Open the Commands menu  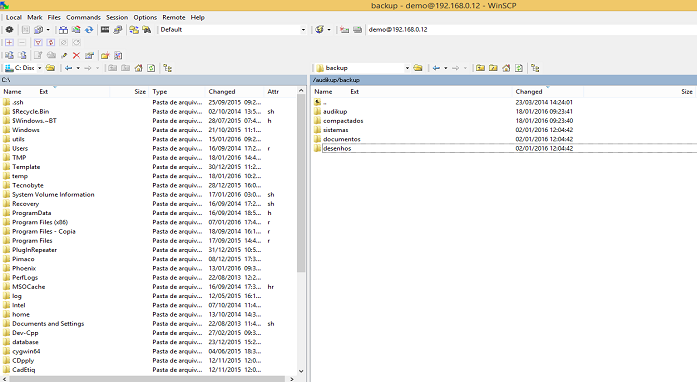[84, 17]
